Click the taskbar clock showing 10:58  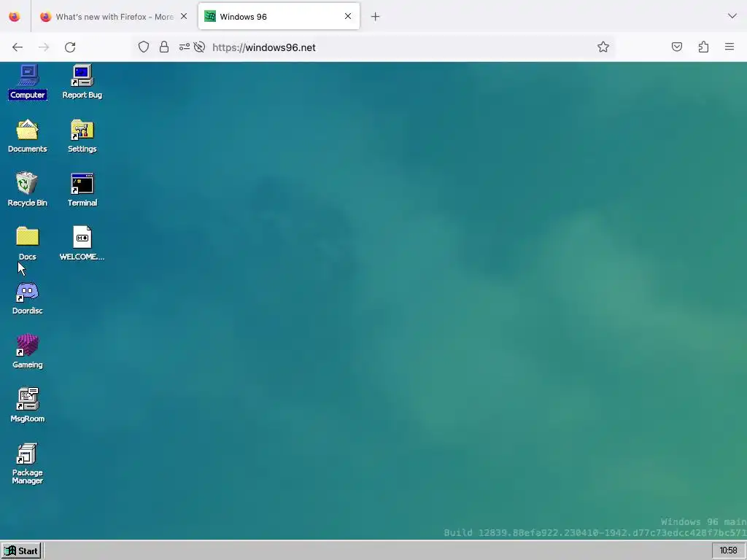coord(728,551)
